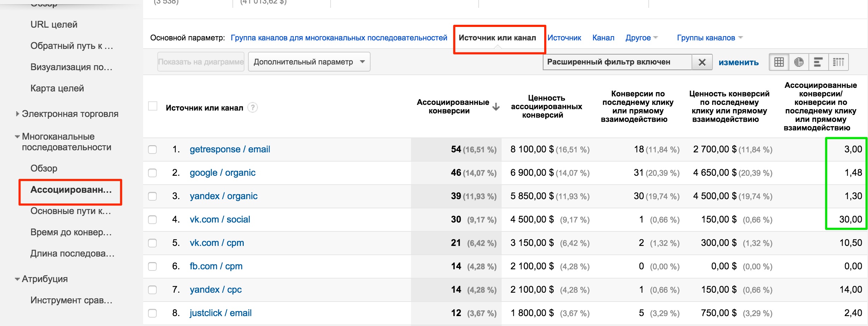Check the vk.com / social row checkbox
Screen dimensions: 868x326
(152, 220)
